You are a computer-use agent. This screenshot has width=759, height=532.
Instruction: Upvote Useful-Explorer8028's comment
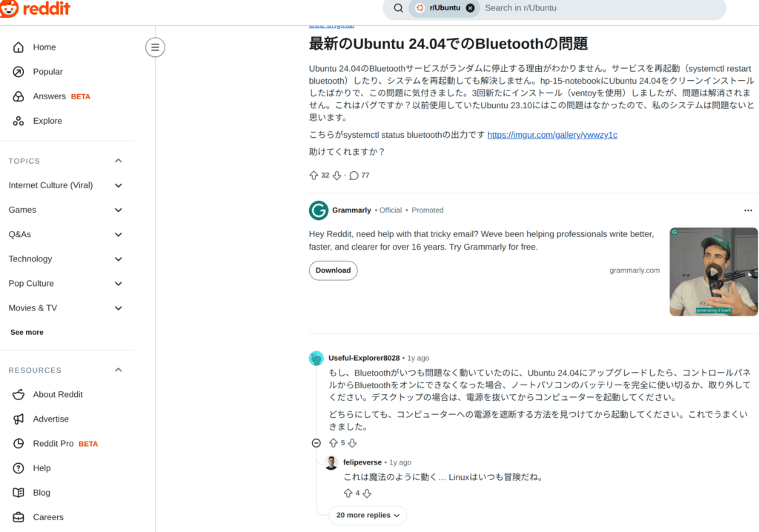(x=334, y=443)
